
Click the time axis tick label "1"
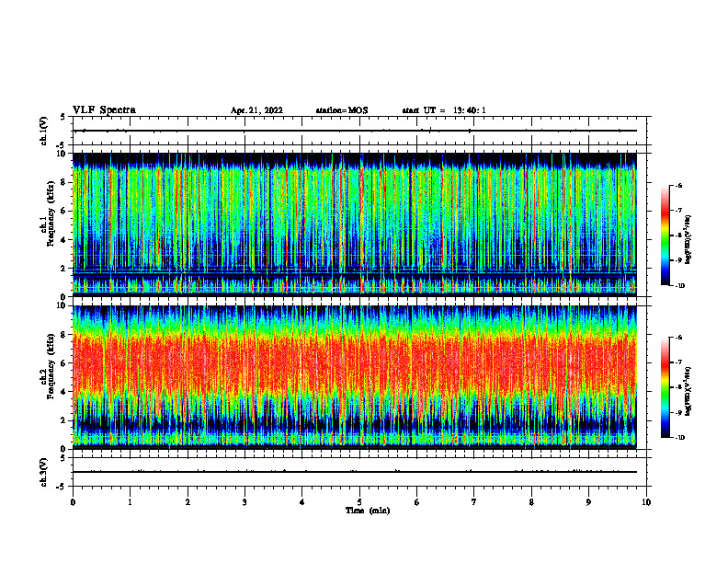[130, 502]
